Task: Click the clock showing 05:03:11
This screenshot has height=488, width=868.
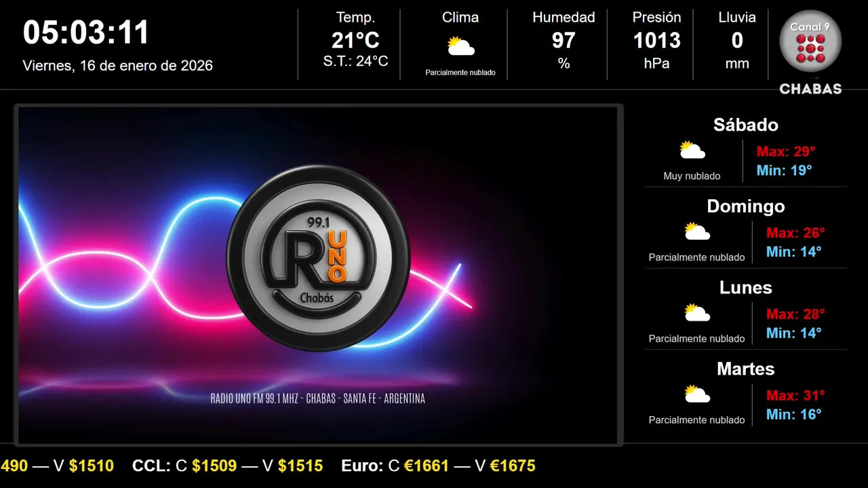Action: [x=86, y=33]
